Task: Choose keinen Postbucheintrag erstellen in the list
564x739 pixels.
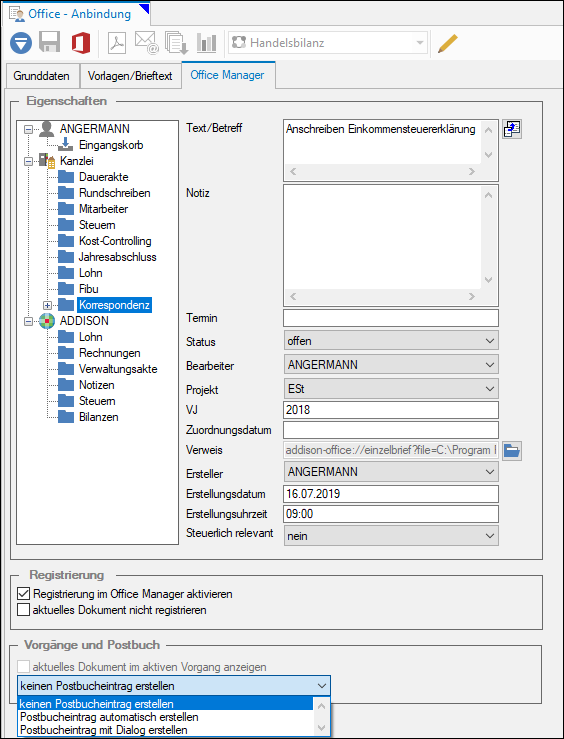Action: tap(165, 704)
